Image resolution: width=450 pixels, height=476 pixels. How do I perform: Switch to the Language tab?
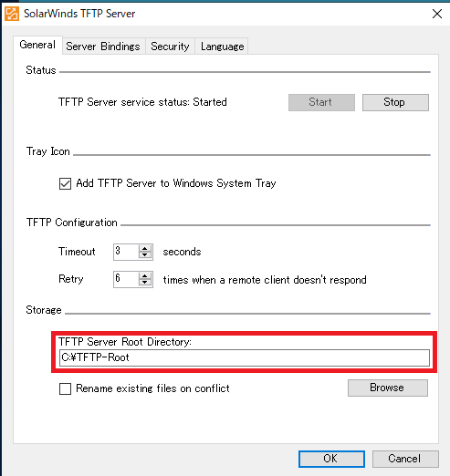(222, 47)
